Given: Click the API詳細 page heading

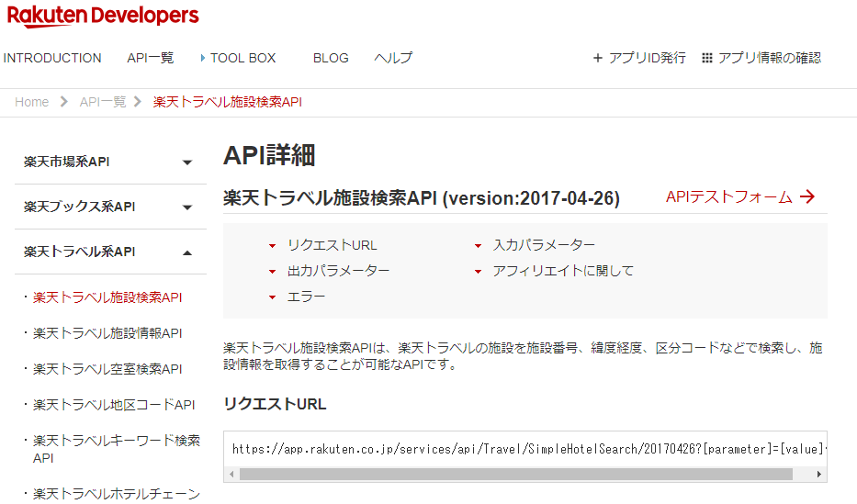Looking at the screenshot, I should pos(269,155).
